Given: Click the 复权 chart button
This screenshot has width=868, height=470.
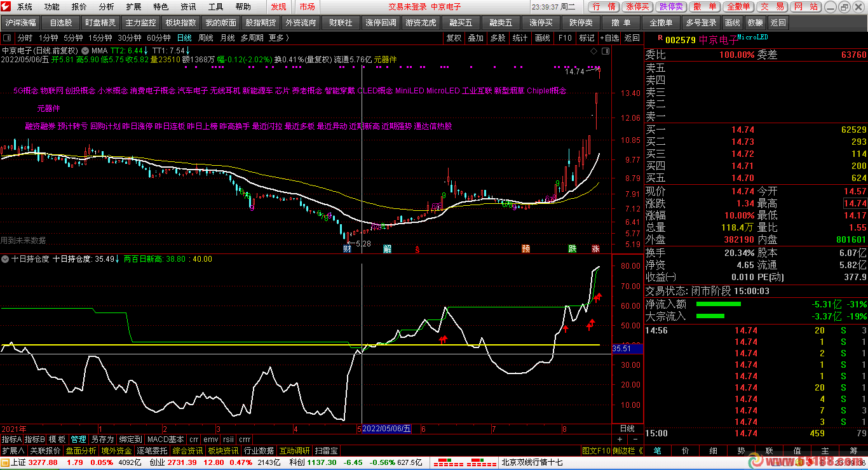Looking at the screenshot, I should pos(454,38).
